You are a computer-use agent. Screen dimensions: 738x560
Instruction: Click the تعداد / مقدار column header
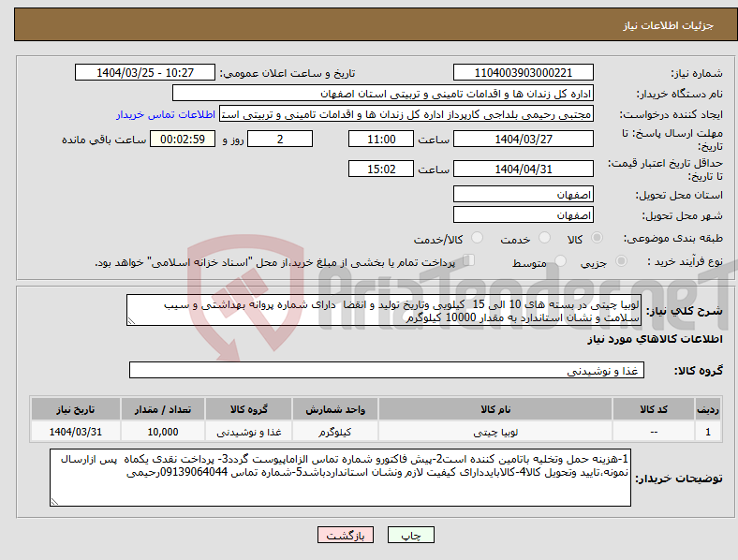(x=162, y=409)
